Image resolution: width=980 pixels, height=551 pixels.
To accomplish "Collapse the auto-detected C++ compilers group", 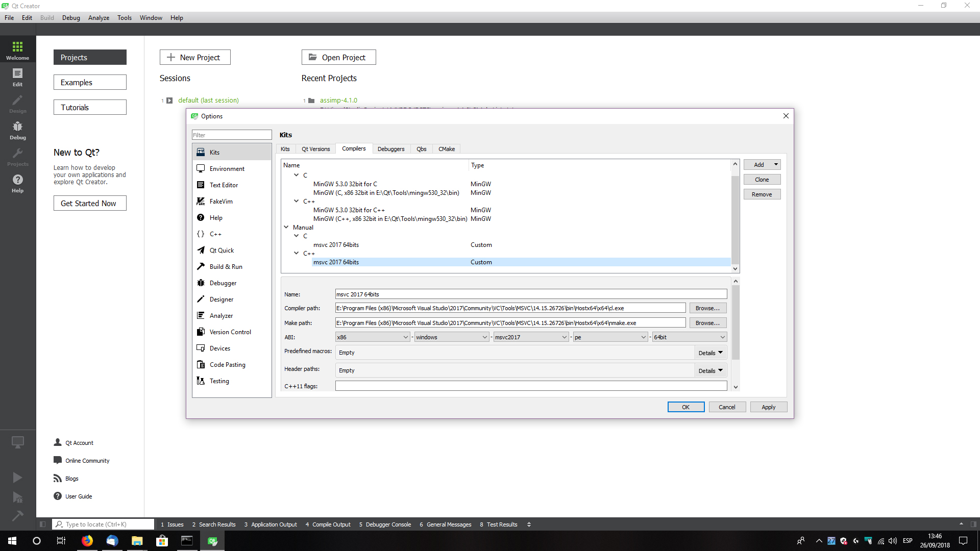I will point(296,201).
